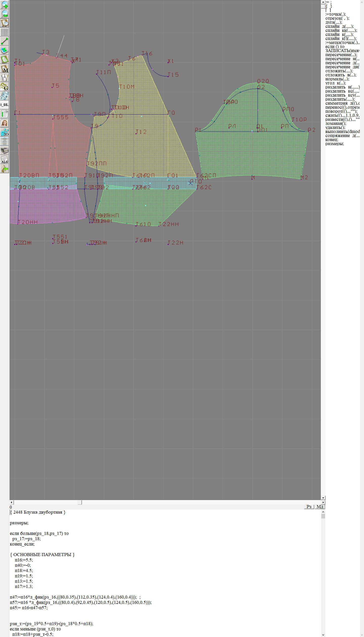Insert the 'отрезок( , );' command from list

coord(337,18)
